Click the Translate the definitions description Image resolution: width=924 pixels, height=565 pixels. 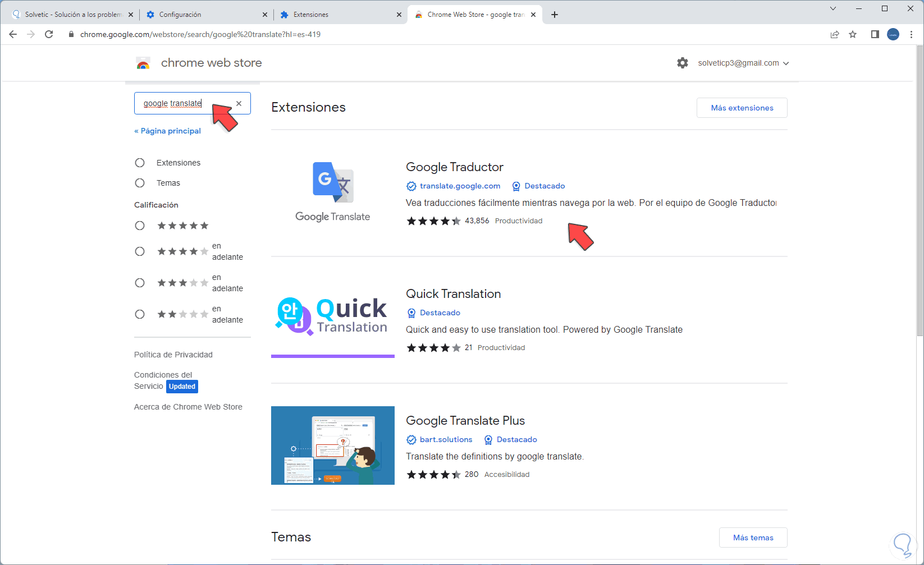click(x=495, y=456)
